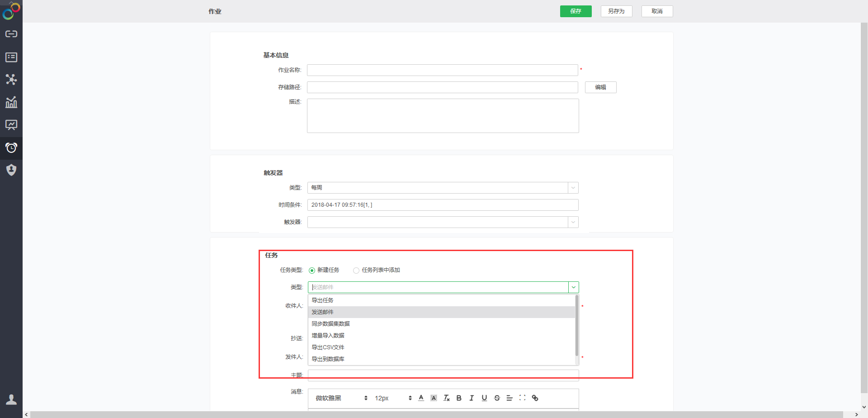Viewport: 868px width, 418px height.
Task: Click the horizontal scrollbar left arrow
Action: [x=26, y=414]
